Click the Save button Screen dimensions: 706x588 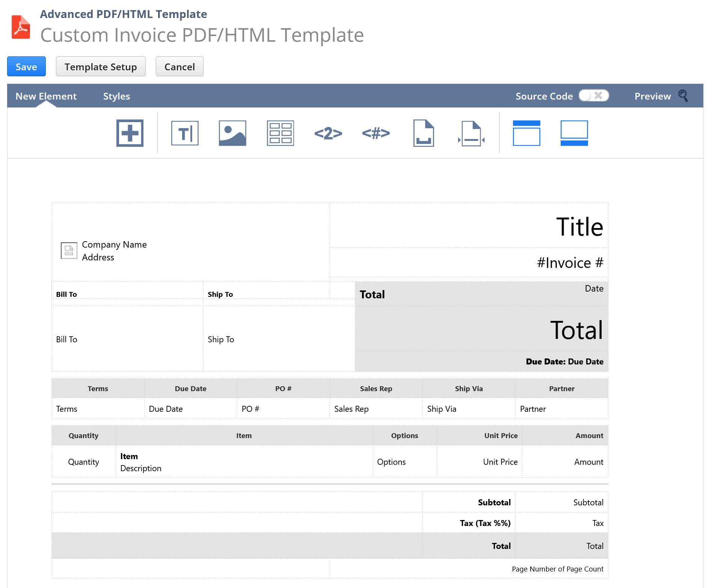pyautogui.click(x=26, y=67)
